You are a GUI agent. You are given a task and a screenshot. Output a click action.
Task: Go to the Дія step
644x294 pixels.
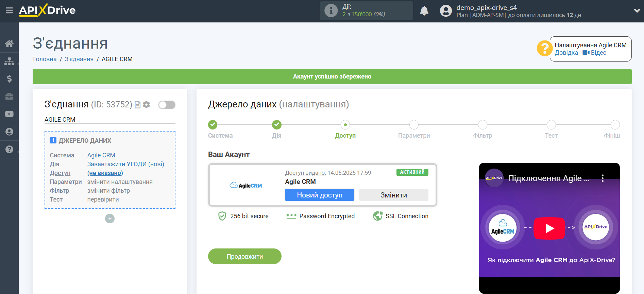coord(277,125)
